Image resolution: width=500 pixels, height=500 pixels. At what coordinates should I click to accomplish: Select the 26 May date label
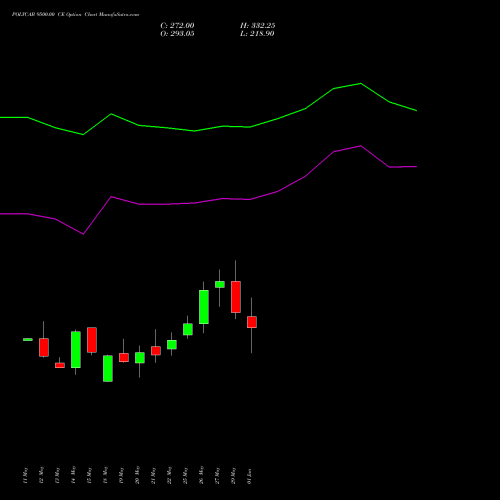pos(201,476)
